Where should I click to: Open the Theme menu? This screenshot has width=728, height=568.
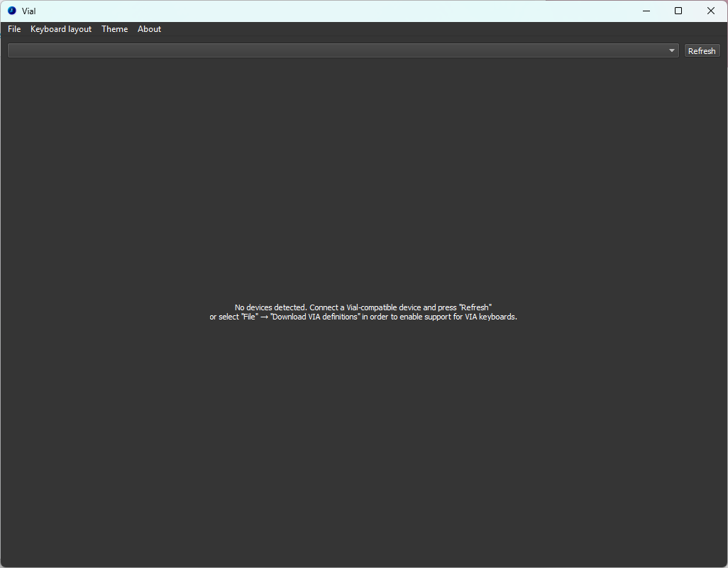(x=115, y=29)
